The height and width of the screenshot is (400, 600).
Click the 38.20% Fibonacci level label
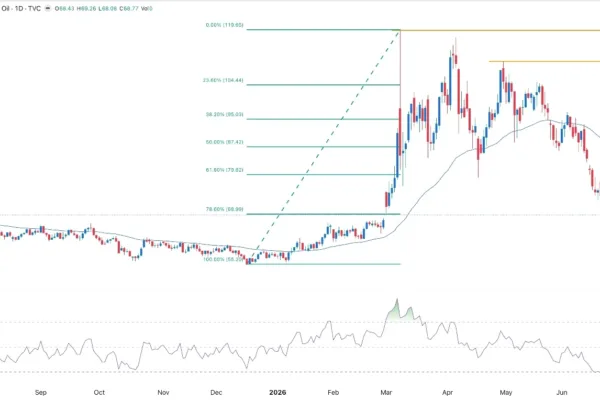[224, 114]
